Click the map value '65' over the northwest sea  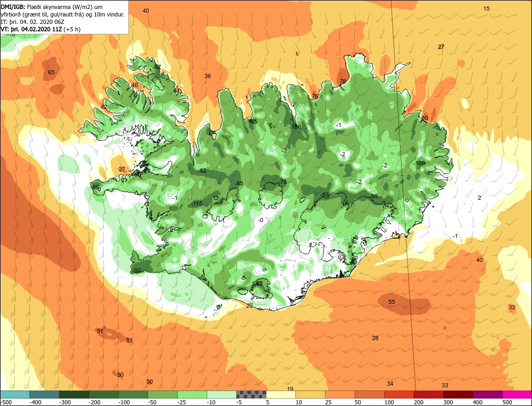(51, 72)
